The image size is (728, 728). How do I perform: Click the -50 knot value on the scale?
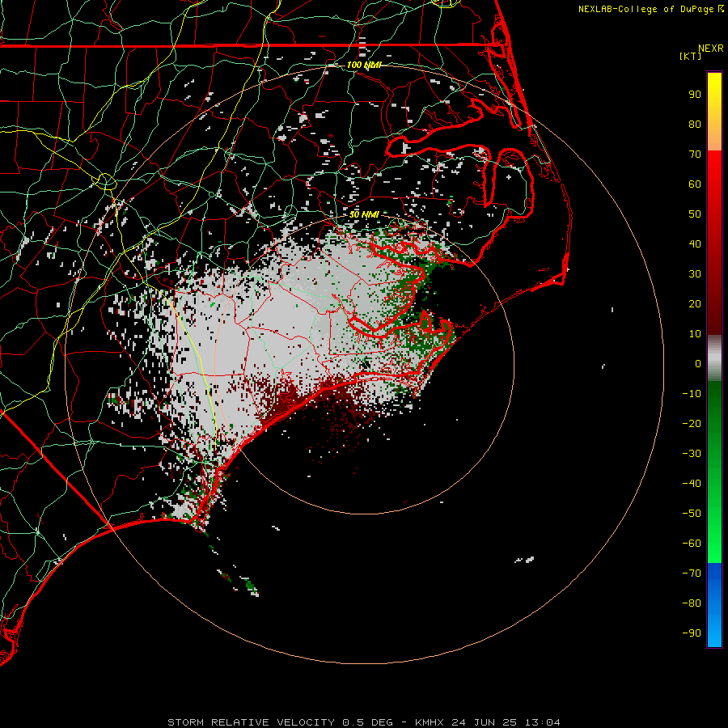point(692,514)
